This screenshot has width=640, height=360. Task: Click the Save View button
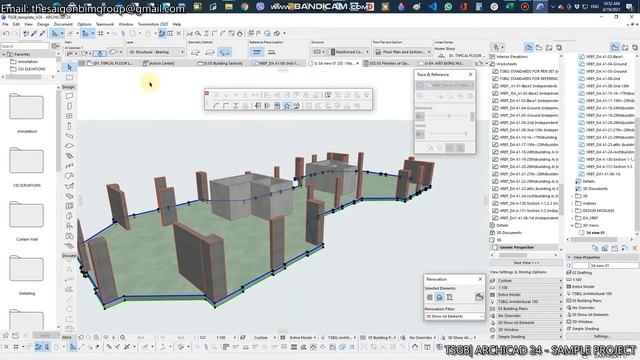[x=526, y=263]
